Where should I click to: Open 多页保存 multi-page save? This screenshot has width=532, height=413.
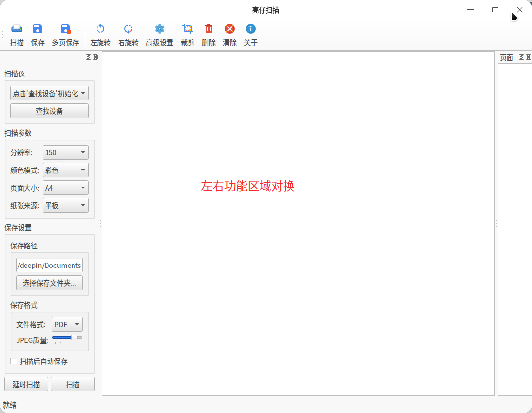pyautogui.click(x=66, y=29)
